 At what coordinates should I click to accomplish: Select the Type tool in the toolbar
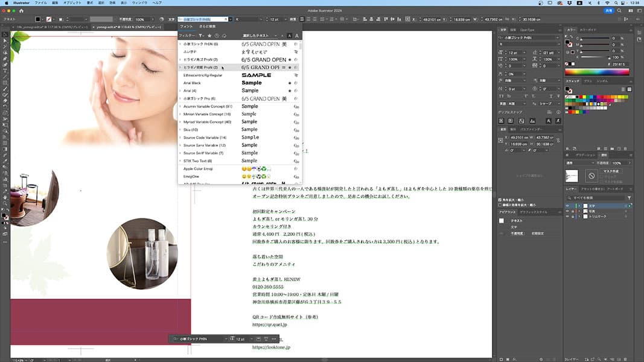coord(5,71)
